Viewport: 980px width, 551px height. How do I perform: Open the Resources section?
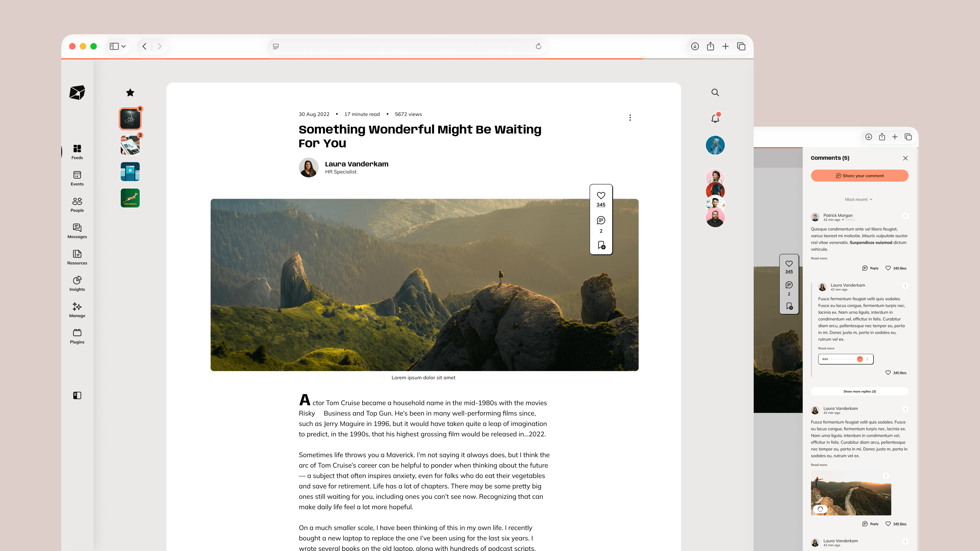pyautogui.click(x=77, y=257)
